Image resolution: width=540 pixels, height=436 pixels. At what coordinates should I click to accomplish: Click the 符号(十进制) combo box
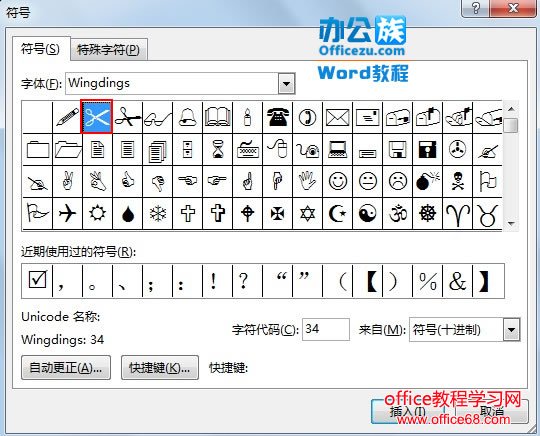(465, 330)
